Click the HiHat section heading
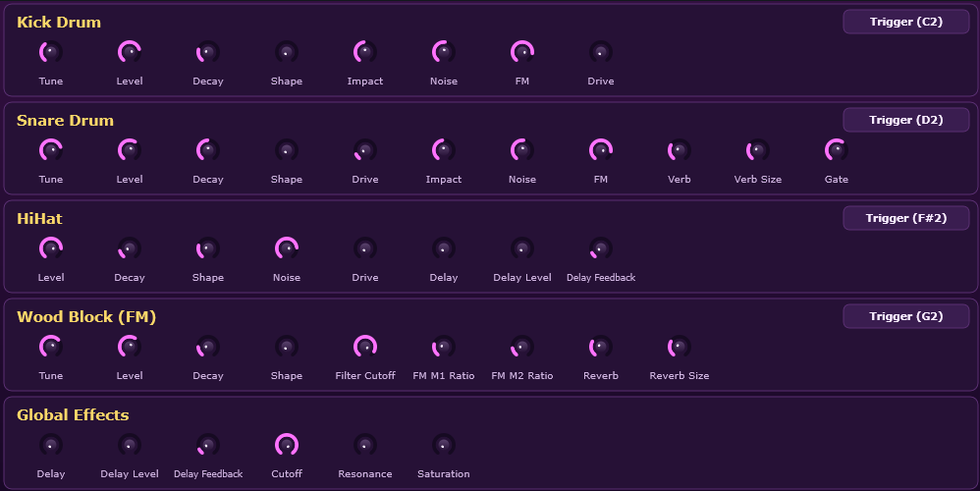Image resolution: width=980 pixels, height=491 pixels. (x=39, y=219)
